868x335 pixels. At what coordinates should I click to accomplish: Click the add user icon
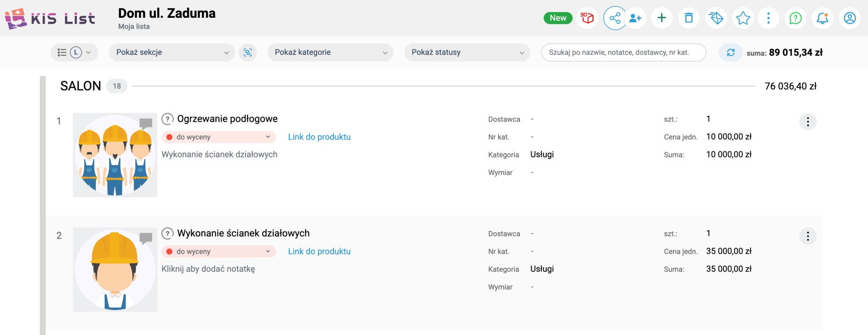pyautogui.click(x=635, y=18)
